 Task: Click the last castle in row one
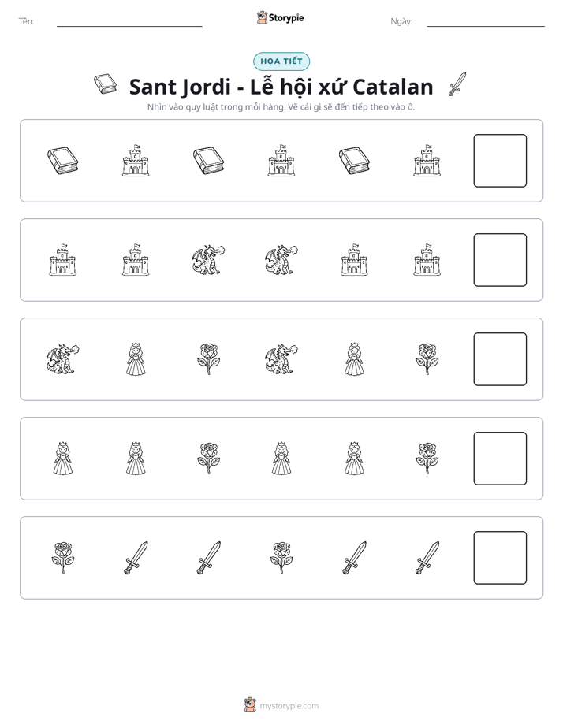427,161
